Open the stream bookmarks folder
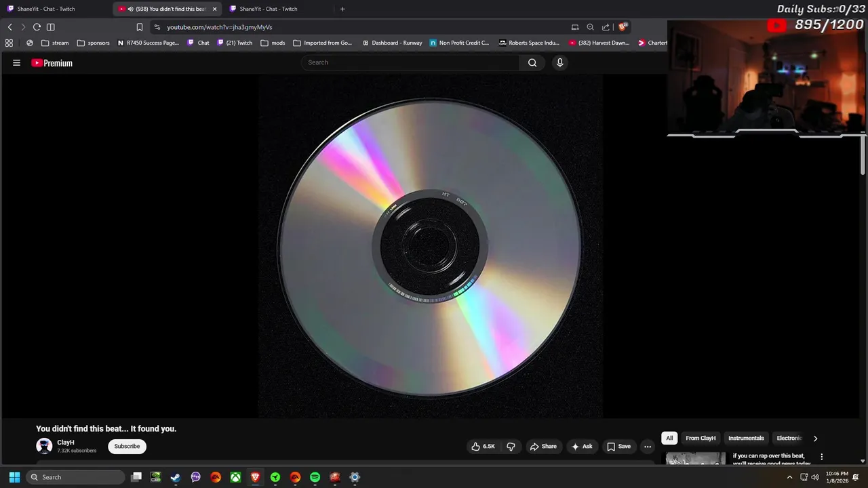The height and width of the screenshot is (488, 868). click(x=55, y=43)
